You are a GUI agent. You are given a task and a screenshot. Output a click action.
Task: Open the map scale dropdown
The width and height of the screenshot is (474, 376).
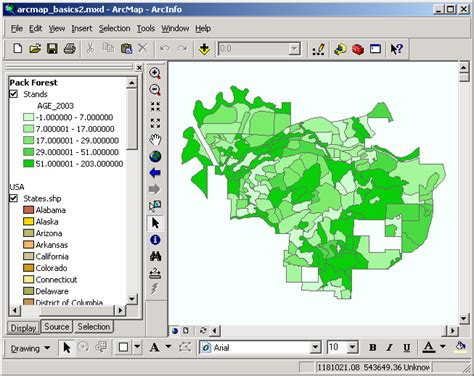tap(294, 49)
